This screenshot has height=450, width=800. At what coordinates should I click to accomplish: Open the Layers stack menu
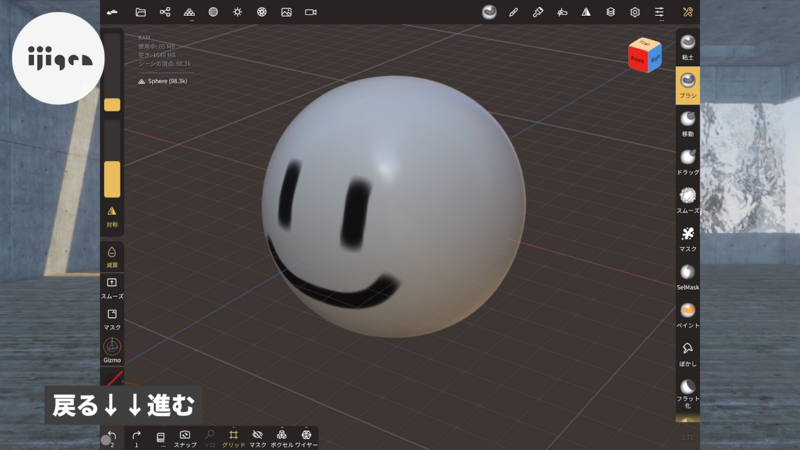coord(611,12)
